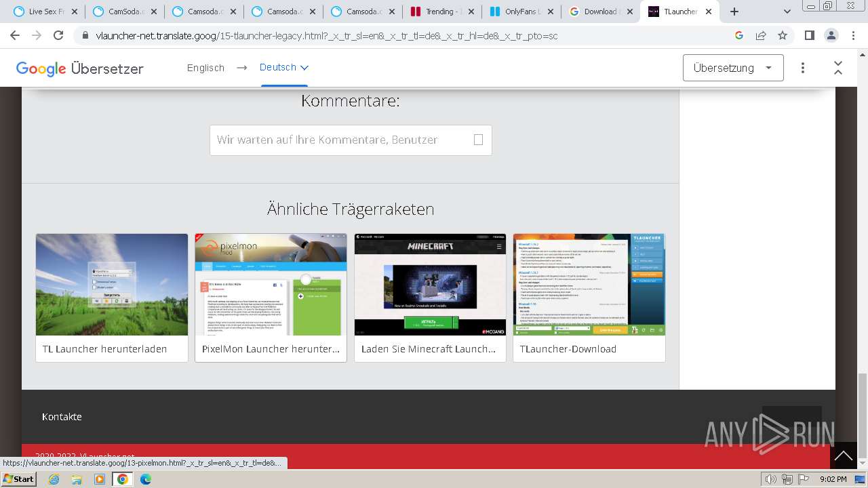Open volume control in system tray
The width and height of the screenshot is (868, 488).
pyautogui.click(x=771, y=479)
